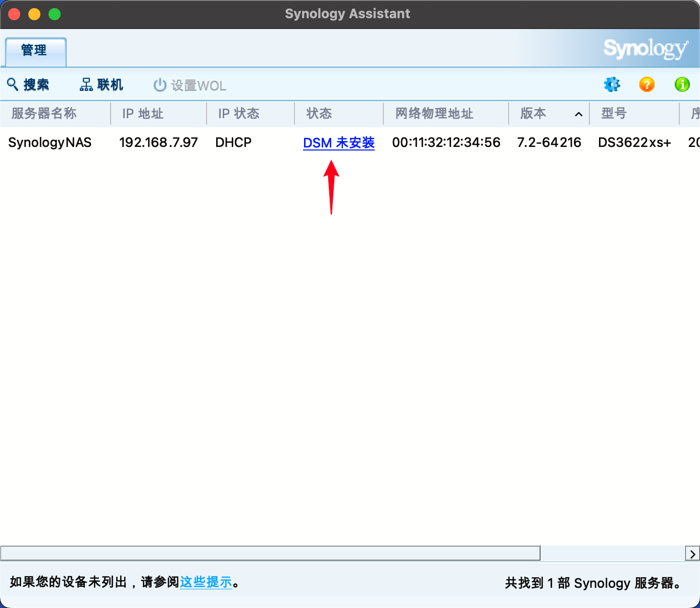
Task: Sort by the 型号 (Model) column header
Action: pyautogui.click(x=614, y=114)
